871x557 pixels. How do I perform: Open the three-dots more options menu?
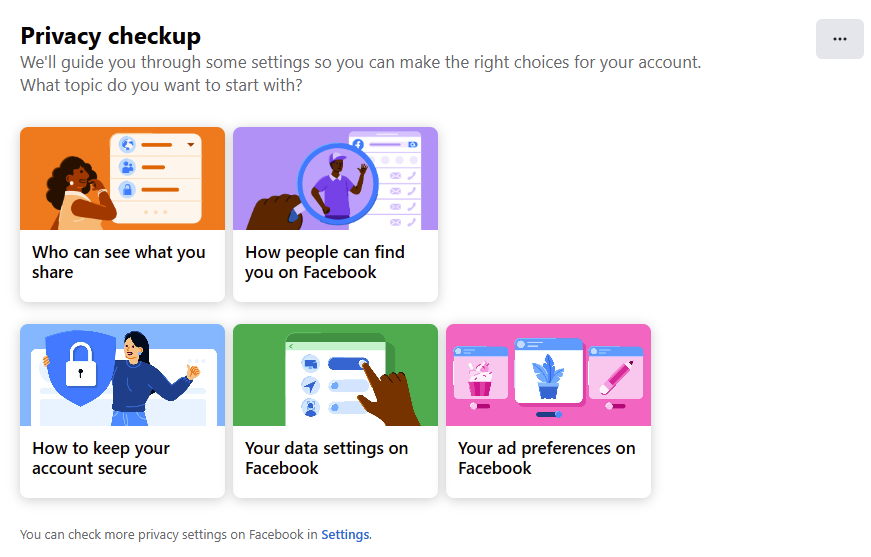click(x=839, y=39)
